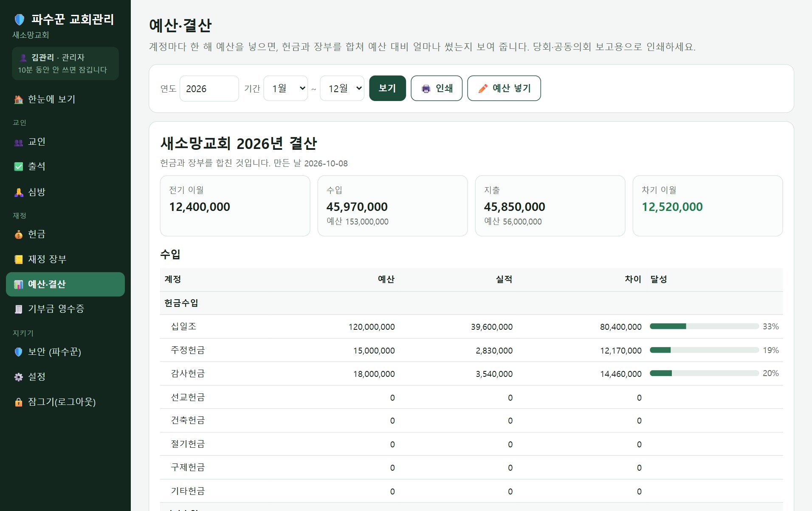Viewport: 812px width, 511px height.
Task: Click the 건축헌금 row label
Action: click(188, 421)
